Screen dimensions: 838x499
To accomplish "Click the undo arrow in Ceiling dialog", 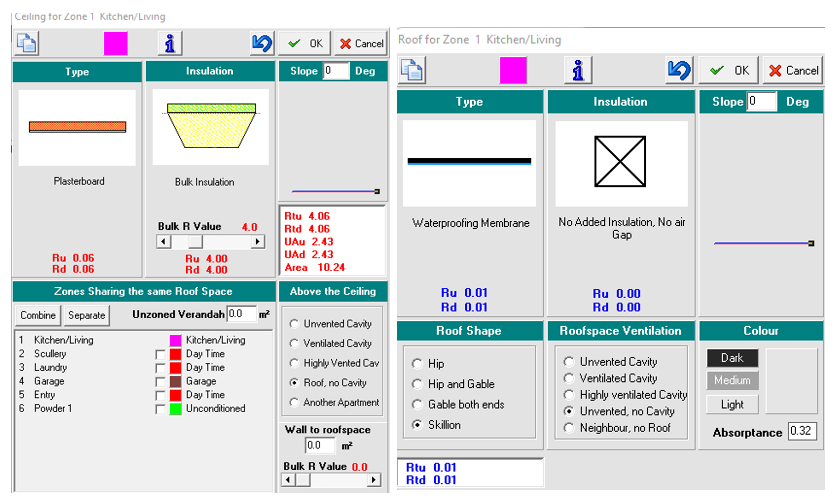I will click(262, 43).
